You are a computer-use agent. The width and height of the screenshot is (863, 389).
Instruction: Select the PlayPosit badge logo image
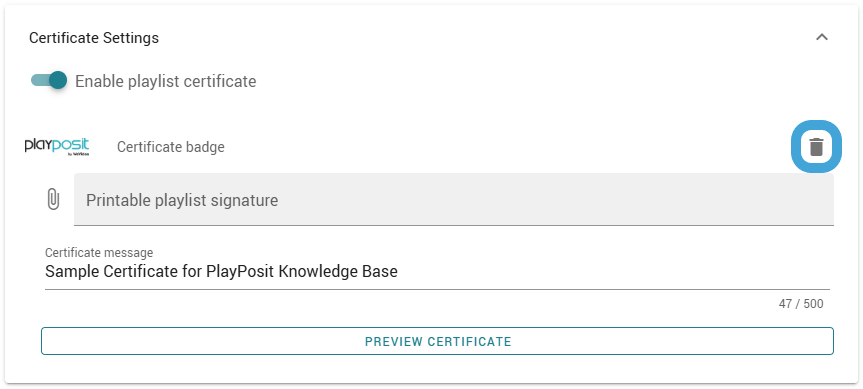point(57,147)
